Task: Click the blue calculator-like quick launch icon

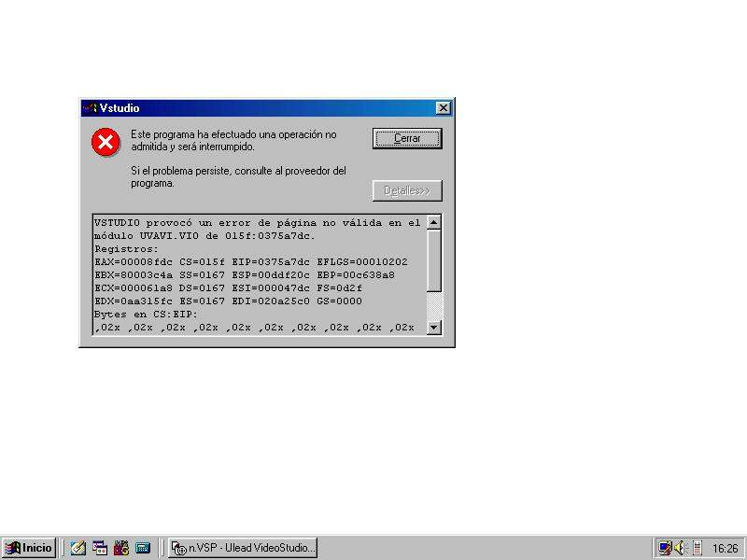Action: (x=143, y=548)
